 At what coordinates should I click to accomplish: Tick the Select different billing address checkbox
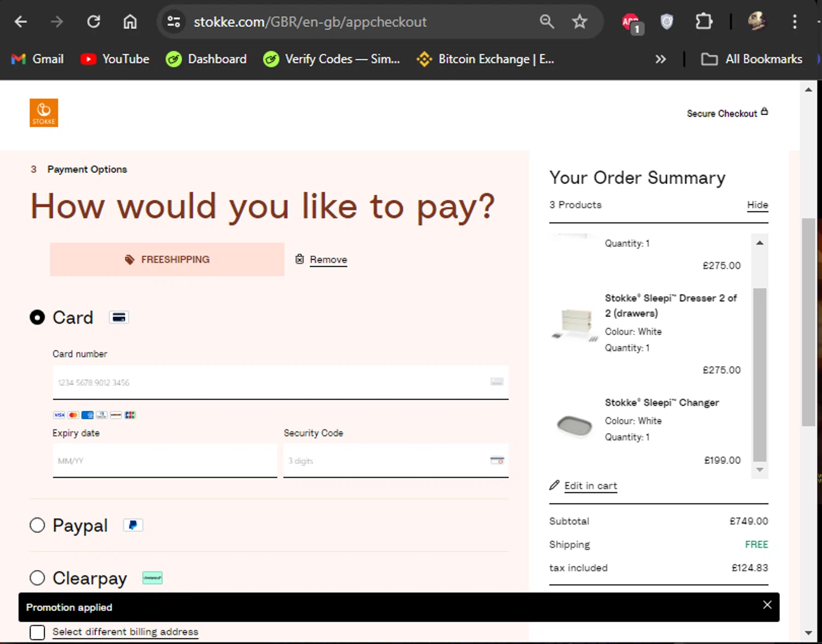37,633
